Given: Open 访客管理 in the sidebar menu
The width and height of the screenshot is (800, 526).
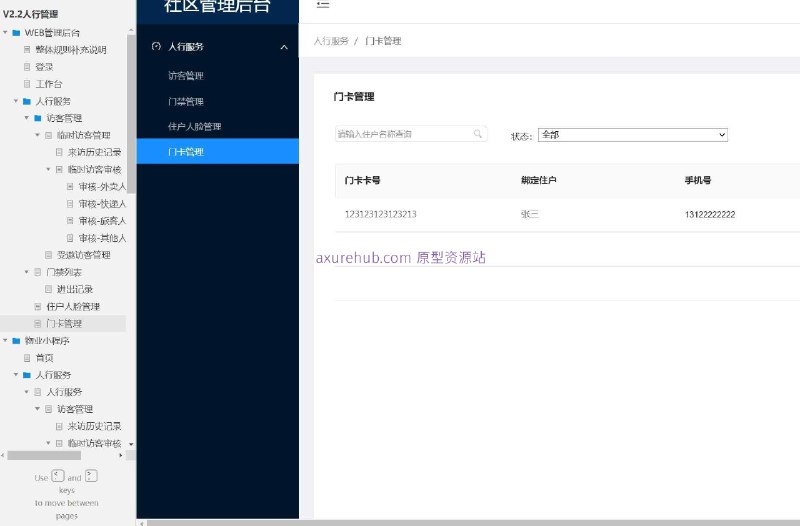Looking at the screenshot, I should 186,76.
